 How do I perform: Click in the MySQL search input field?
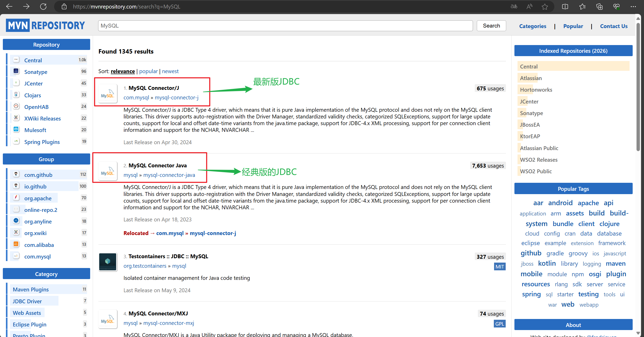(x=285, y=26)
